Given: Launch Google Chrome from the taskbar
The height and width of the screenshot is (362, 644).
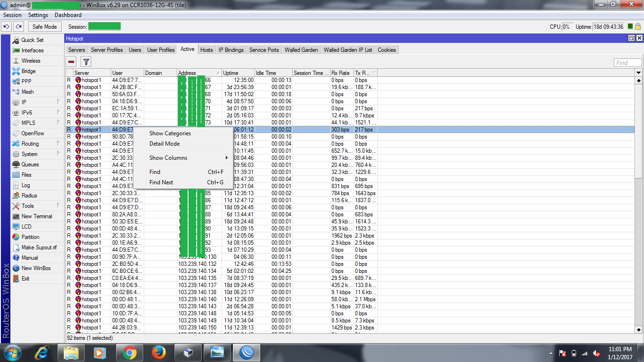Looking at the screenshot, I should 129,352.
